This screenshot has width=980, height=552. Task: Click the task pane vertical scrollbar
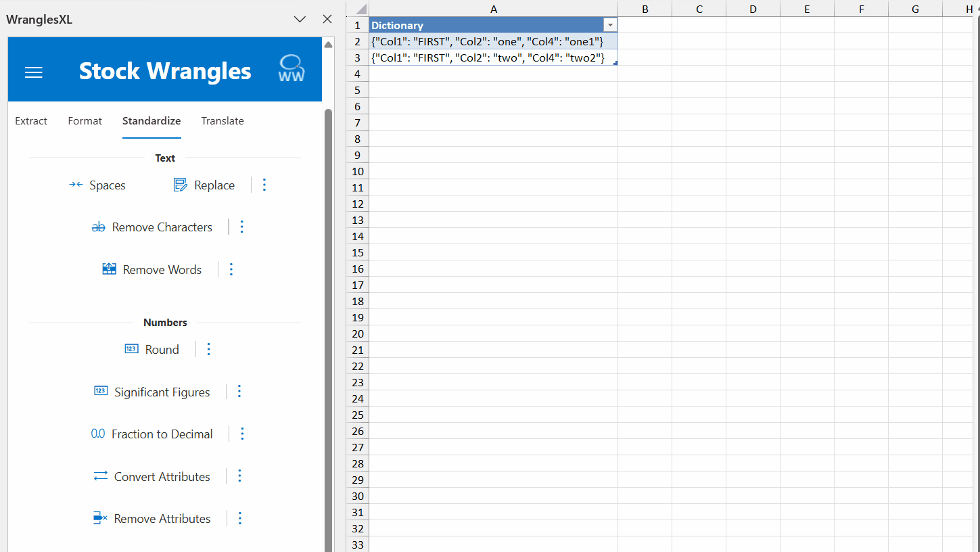pos(328,271)
